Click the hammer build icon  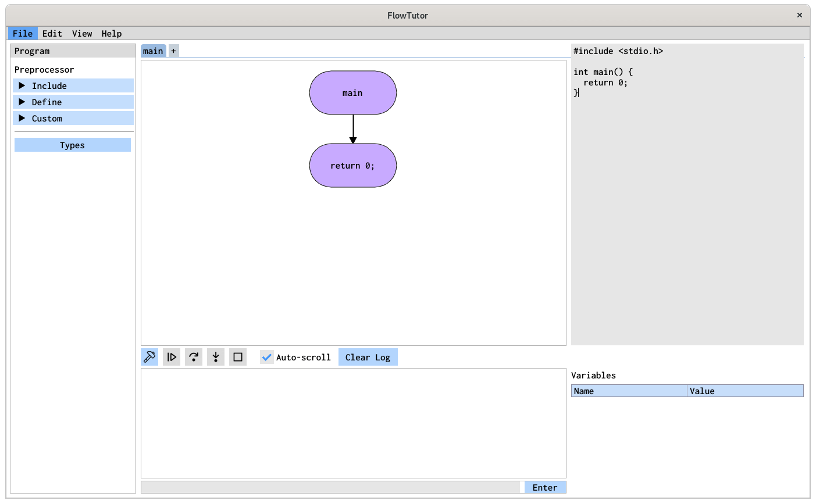tap(149, 357)
